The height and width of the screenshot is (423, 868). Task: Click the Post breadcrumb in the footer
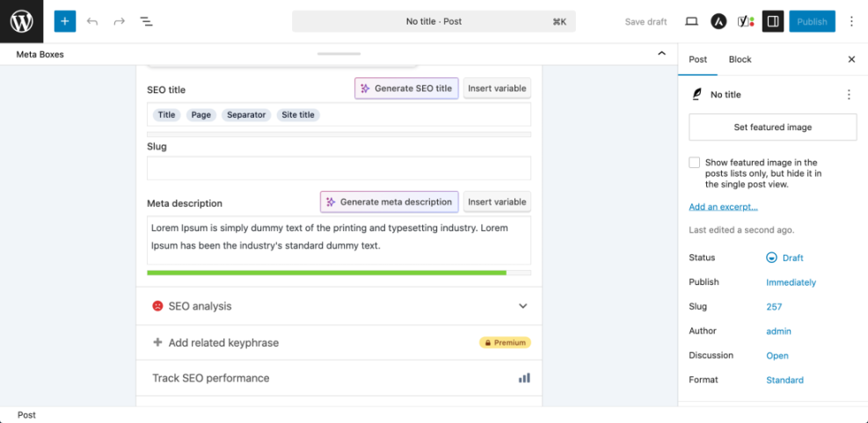point(26,415)
